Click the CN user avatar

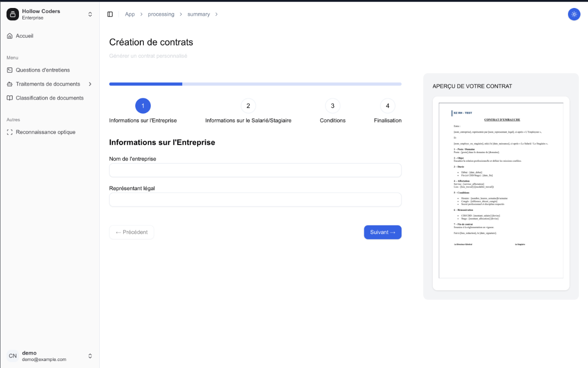[x=12, y=356]
